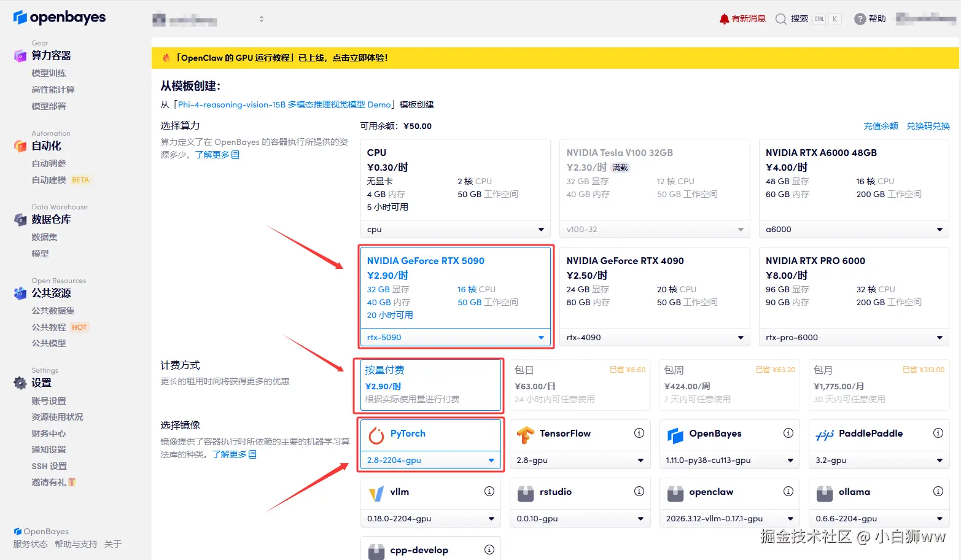Click the PaddlePaddle logo icon
This screenshot has height=560, width=961.
[x=825, y=435]
